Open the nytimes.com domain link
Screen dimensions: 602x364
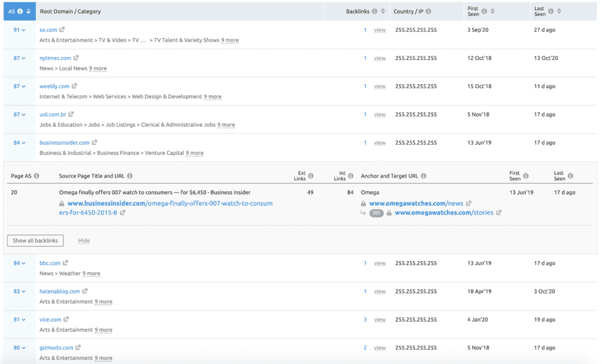(x=55, y=58)
